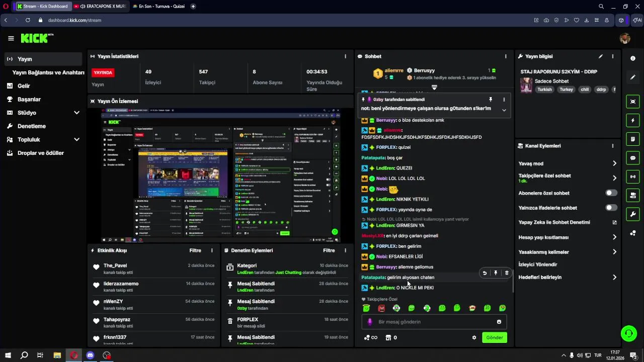Open Hedefleri belirleyin settings arrow

(614, 277)
